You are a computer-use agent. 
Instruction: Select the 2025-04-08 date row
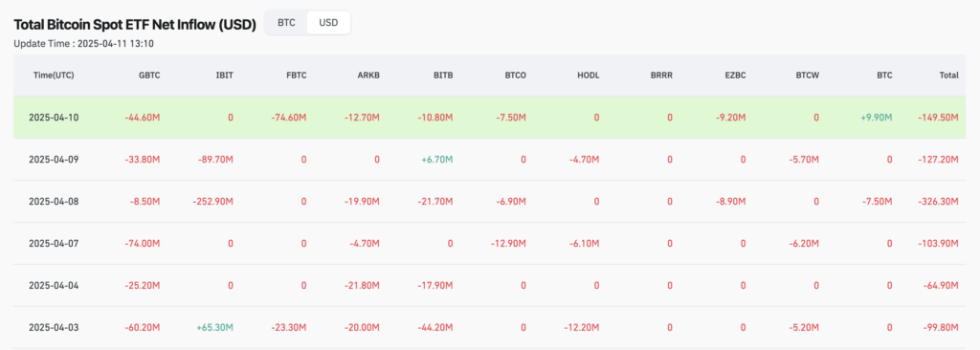489,201
